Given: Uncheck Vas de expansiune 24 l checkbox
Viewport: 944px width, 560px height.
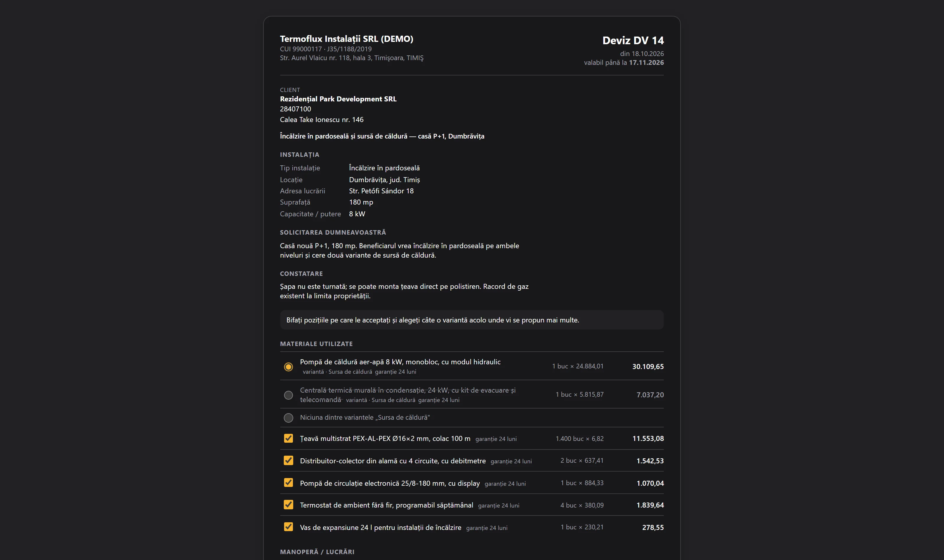Looking at the screenshot, I should click(288, 527).
